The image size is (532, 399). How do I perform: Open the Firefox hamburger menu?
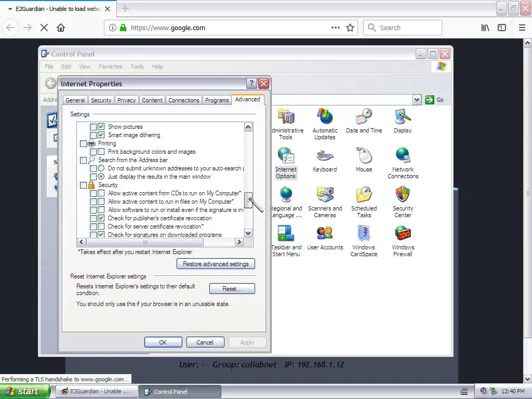[x=522, y=28]
